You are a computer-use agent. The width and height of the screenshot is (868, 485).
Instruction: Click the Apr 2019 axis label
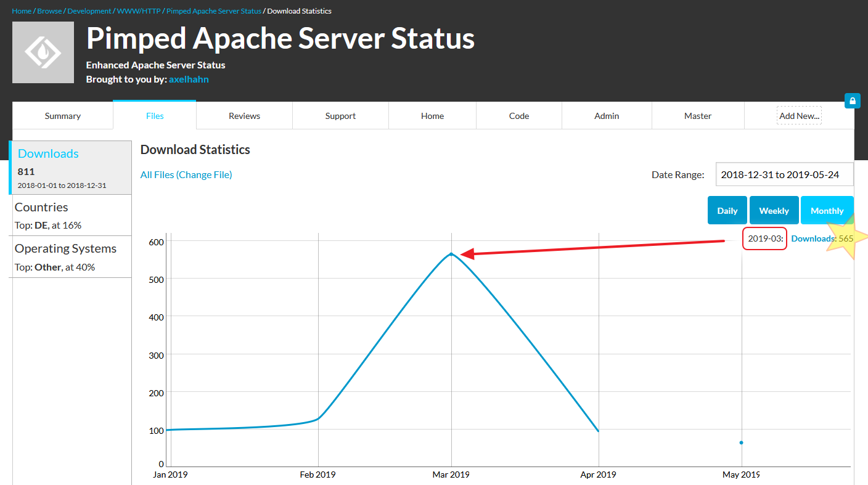click(599, 475)
